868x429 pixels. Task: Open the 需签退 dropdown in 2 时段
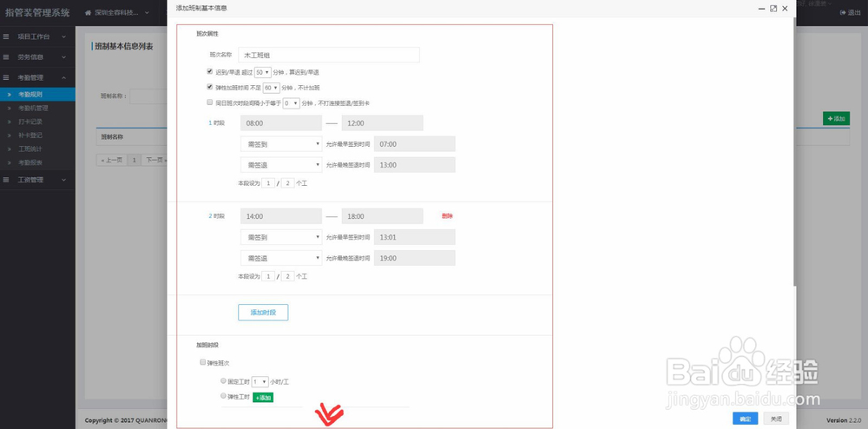pyautogui.click(x=281, y=258)
